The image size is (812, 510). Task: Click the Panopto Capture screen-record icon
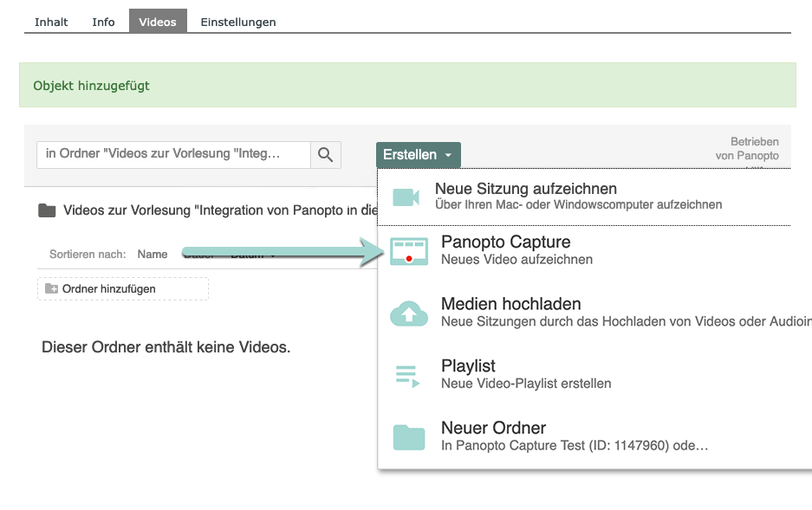409,250
